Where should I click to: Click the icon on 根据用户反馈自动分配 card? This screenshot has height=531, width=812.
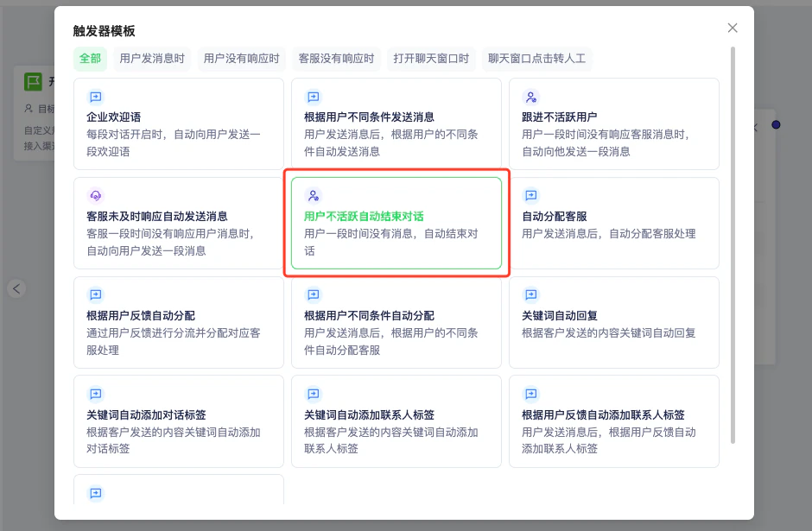(x=96, y=295)
